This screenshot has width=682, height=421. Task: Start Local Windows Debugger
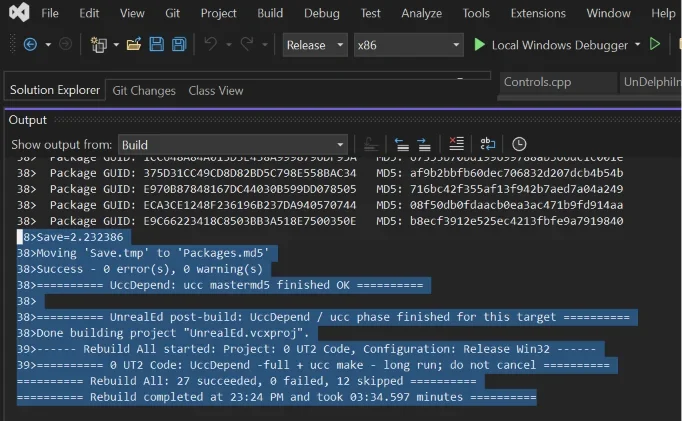pos(551,45)
